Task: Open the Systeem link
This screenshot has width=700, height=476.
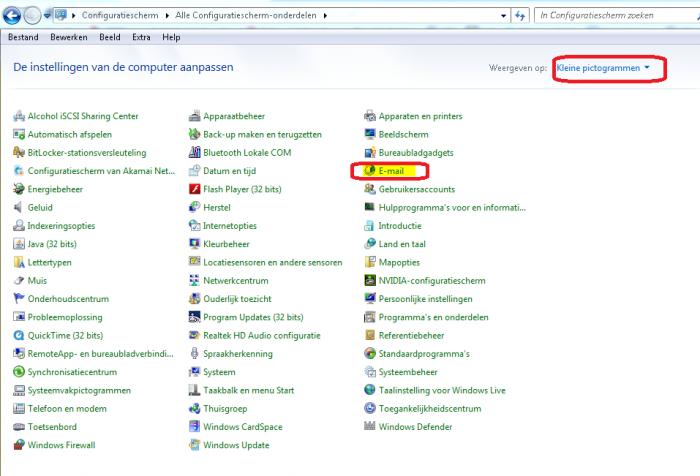Action: click(219, 372)
